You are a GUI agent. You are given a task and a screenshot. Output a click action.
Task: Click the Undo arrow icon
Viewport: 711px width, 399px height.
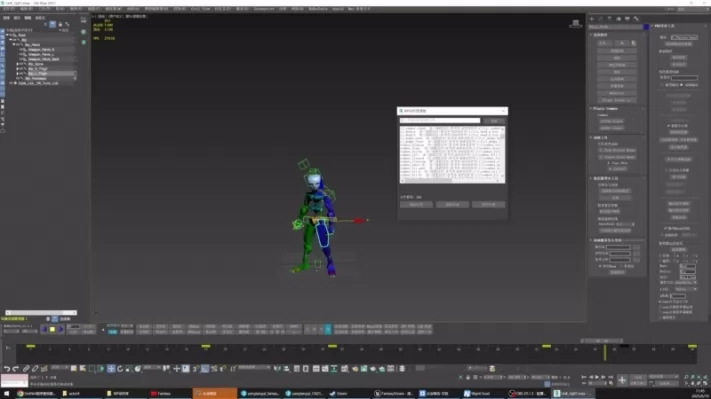tap(7, 369)
